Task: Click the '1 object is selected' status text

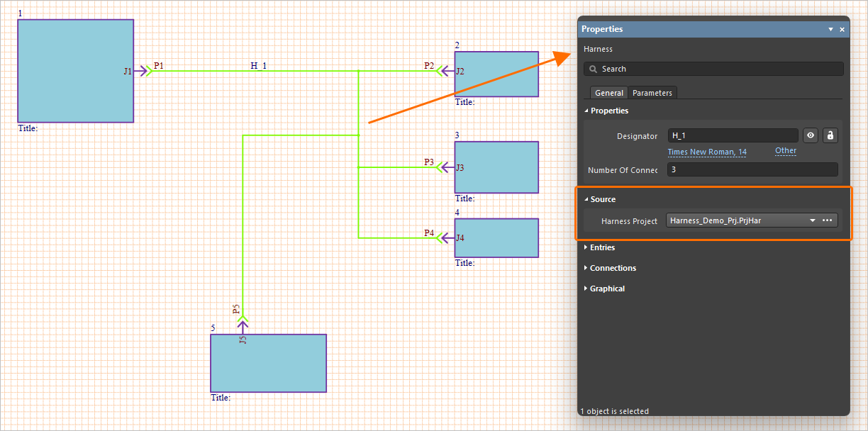Action: click(x=614, y=411)
